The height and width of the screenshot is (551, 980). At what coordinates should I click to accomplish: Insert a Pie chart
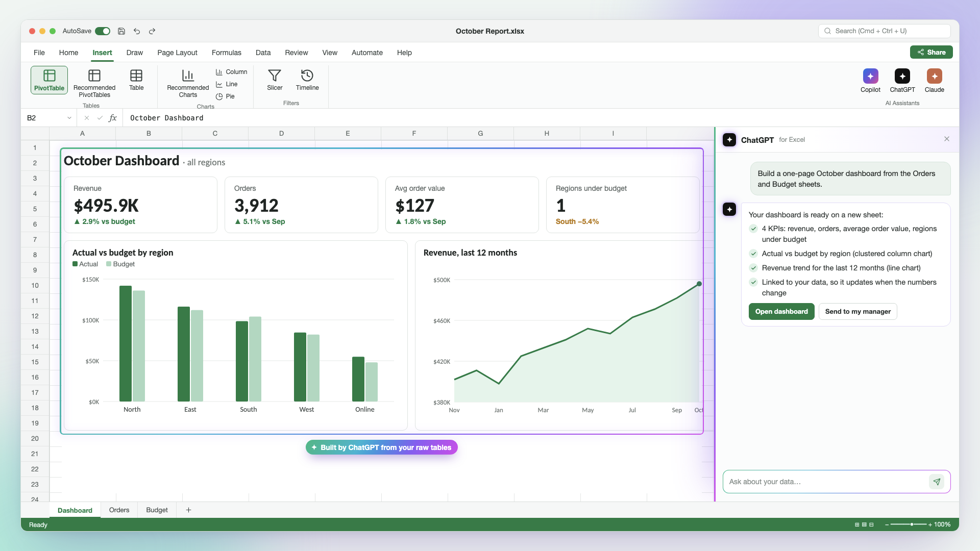[x=225, y=96]
